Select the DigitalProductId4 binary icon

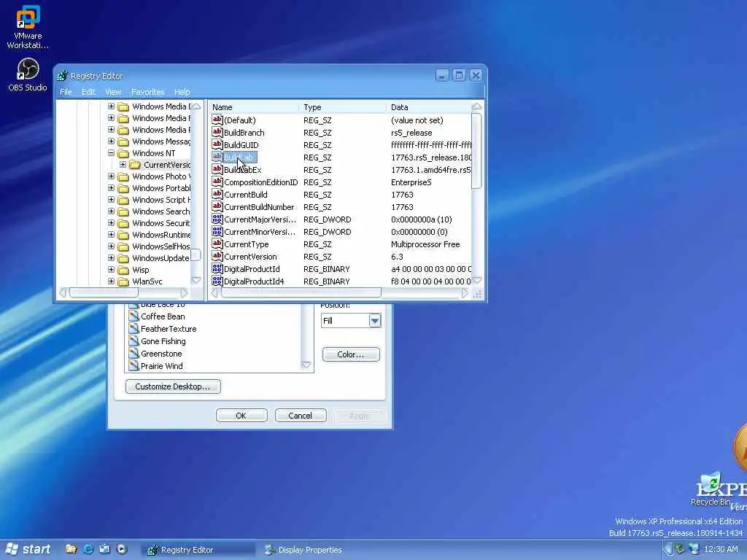coord(217,281)
